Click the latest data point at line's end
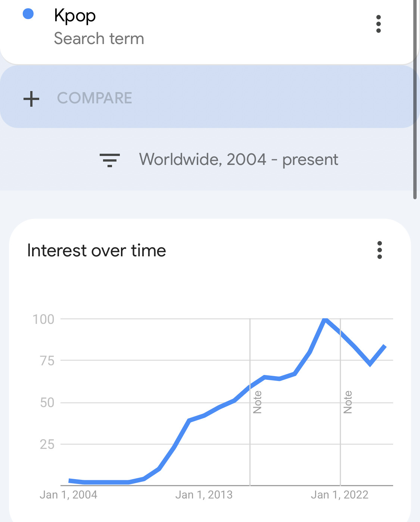 coord(385,347)
